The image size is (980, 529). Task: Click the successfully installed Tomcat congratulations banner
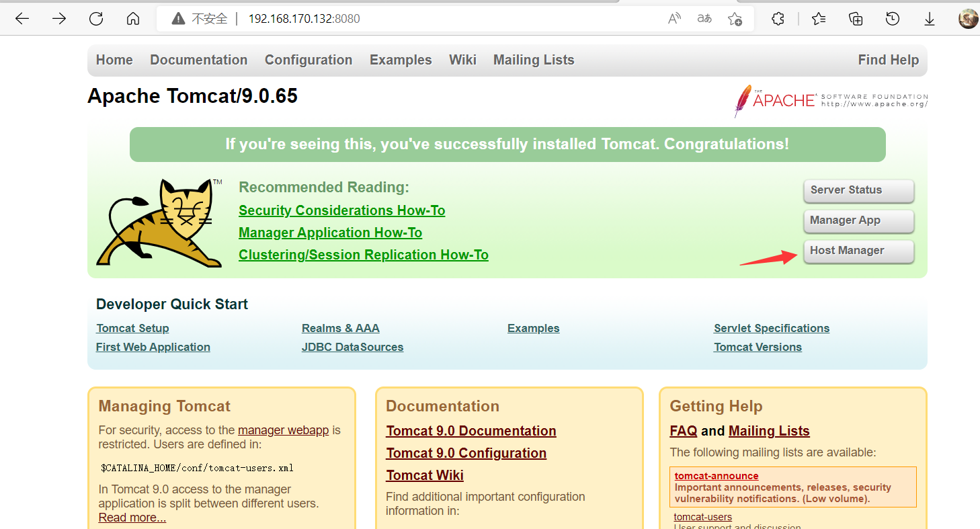(507, 145)
